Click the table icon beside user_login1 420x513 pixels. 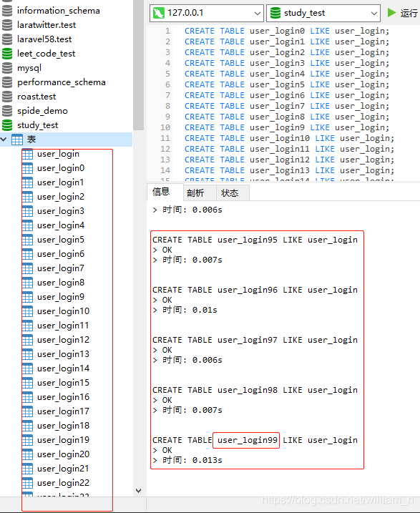tap(27, 182)
